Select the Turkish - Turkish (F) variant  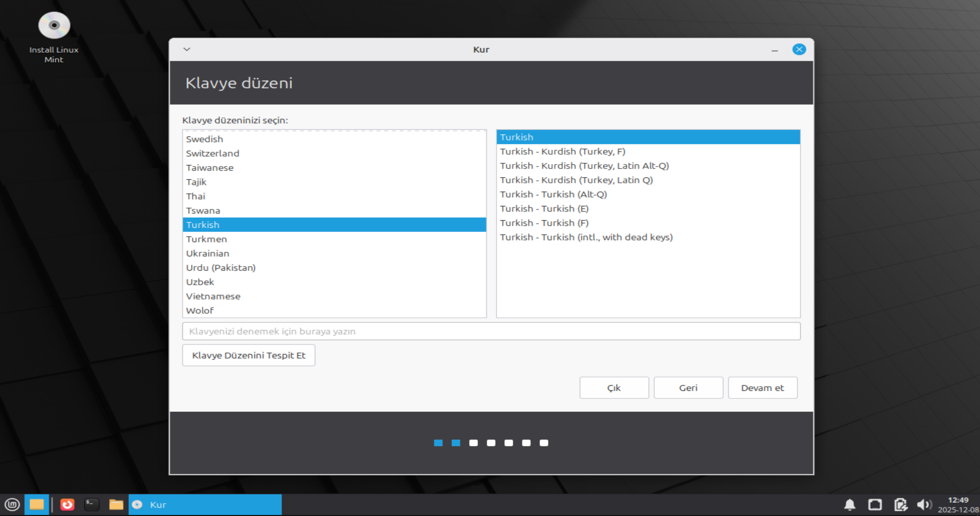click(544, 223)
